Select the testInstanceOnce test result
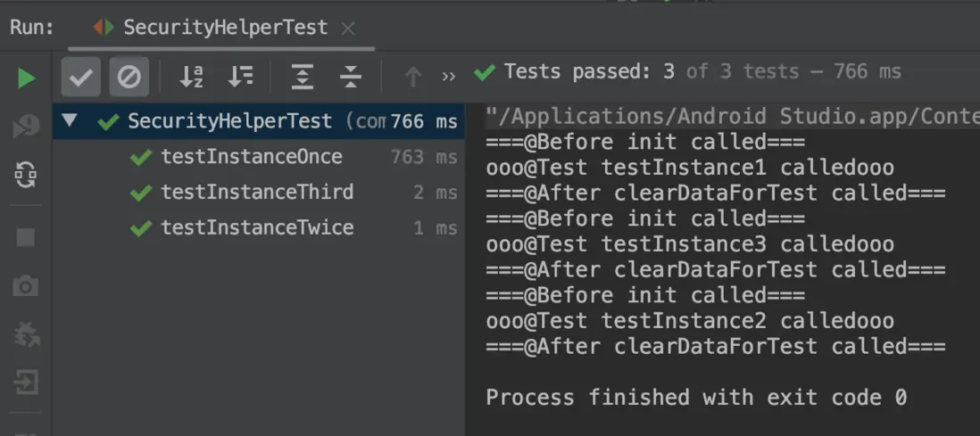 point(251,157)
